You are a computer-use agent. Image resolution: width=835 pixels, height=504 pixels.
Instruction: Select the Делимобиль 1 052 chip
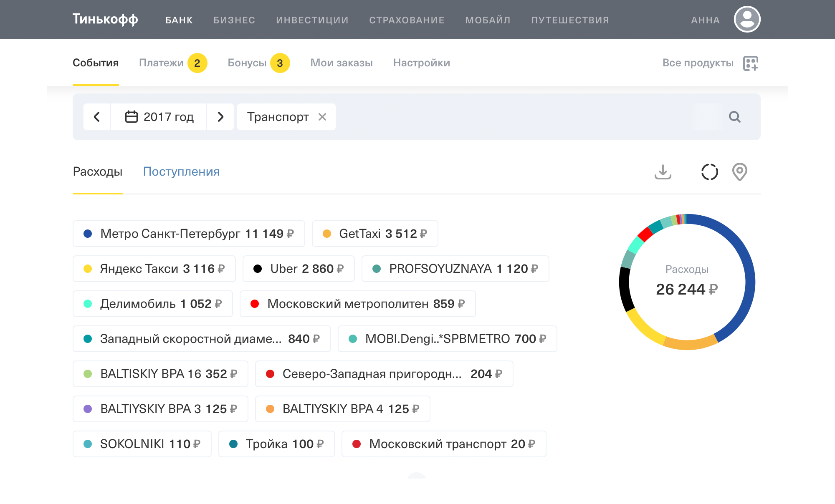[x=153, y=304]
